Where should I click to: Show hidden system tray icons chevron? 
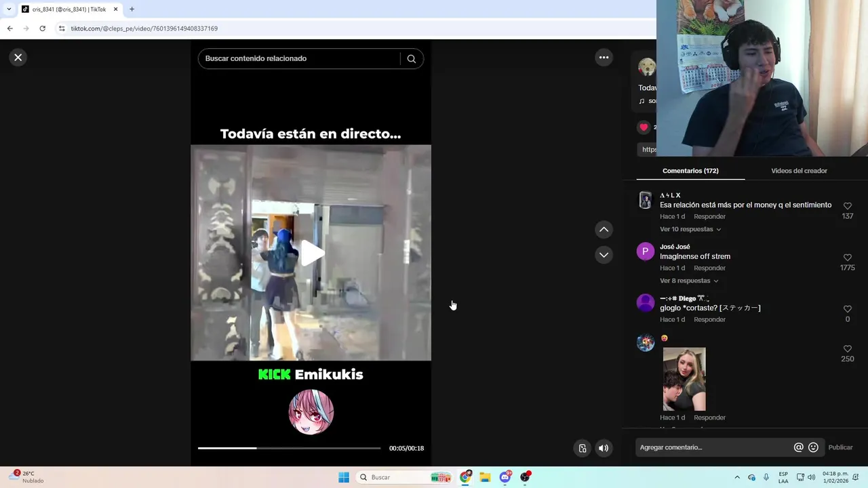[x=737, y=477]
